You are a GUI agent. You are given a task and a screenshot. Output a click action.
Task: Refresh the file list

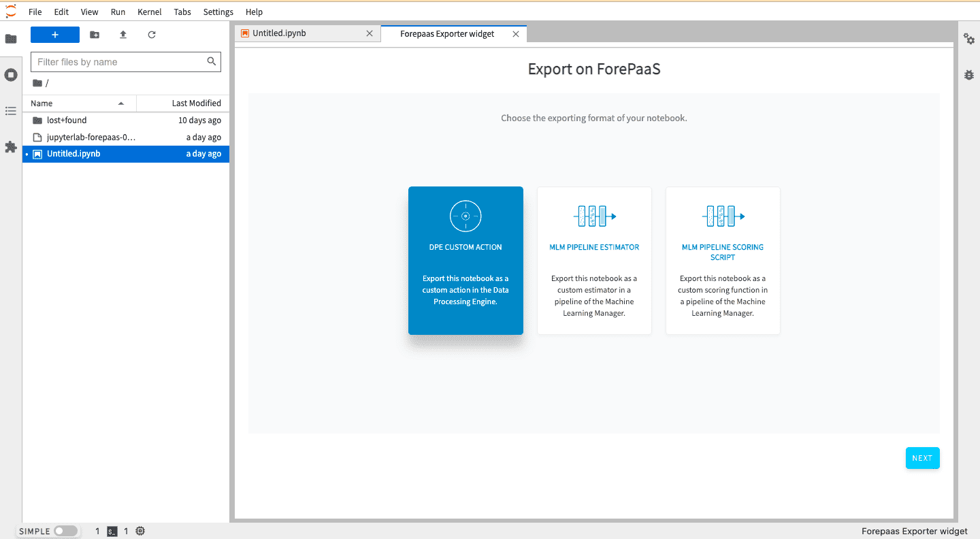[x=152, y=35]
